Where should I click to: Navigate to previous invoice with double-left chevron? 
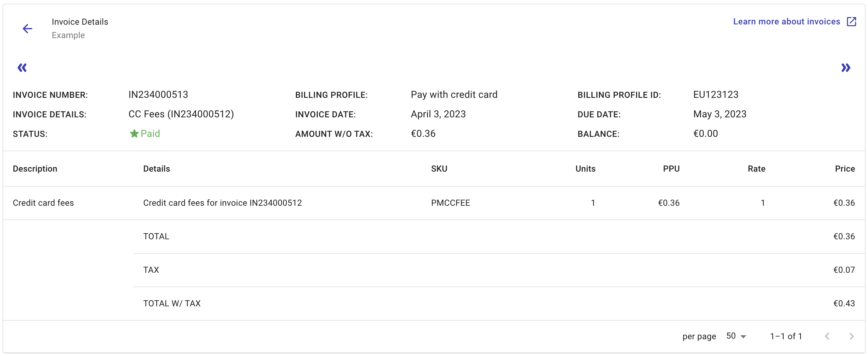[22, 68]
